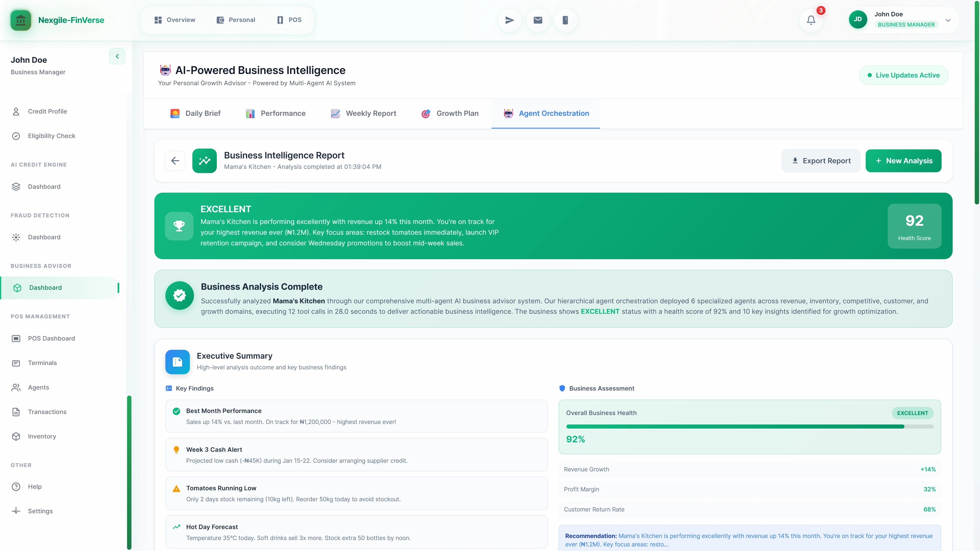Screen dimensions: 980x551
Task: Collapse the left sidebar with the chevron
Action: click(x=117, y=56)
